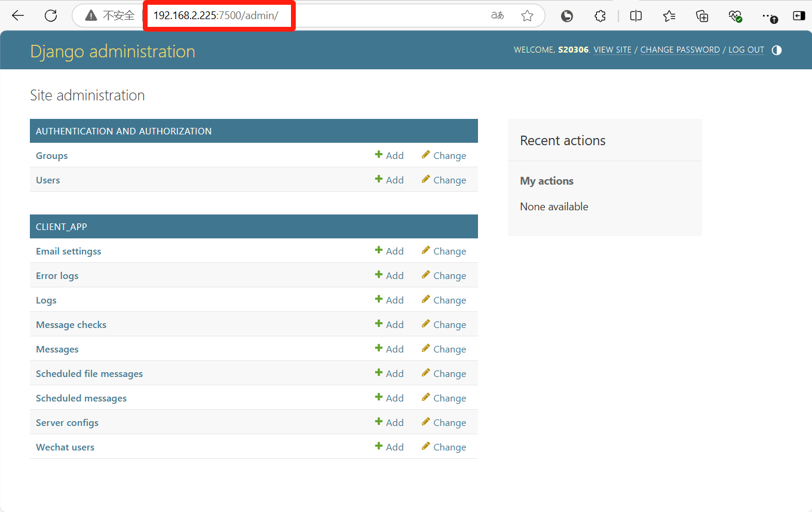The height and width of the screenshot is (512, 812).
Task: Open Error logs model
Action: click(x=57, y=275)
